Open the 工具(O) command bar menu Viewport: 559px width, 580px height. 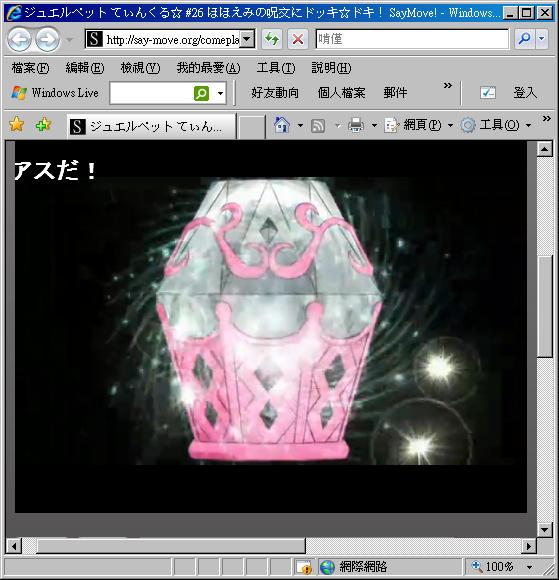[496, 125]
